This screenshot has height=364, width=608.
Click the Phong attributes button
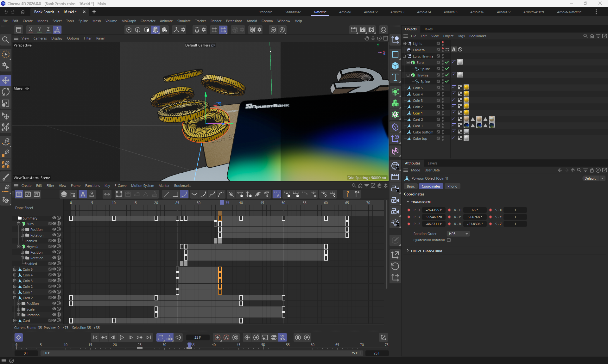pyautogui.click(x=452, y=186)
